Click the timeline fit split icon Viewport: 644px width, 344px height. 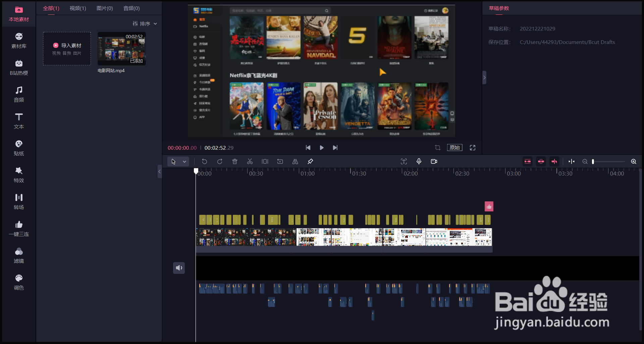tap(572, 162)
